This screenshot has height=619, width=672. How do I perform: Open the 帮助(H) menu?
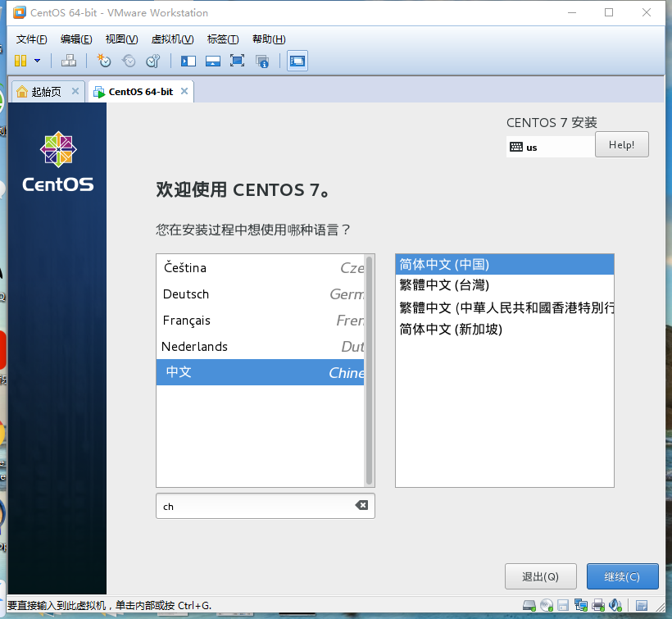tap(269, 39)
